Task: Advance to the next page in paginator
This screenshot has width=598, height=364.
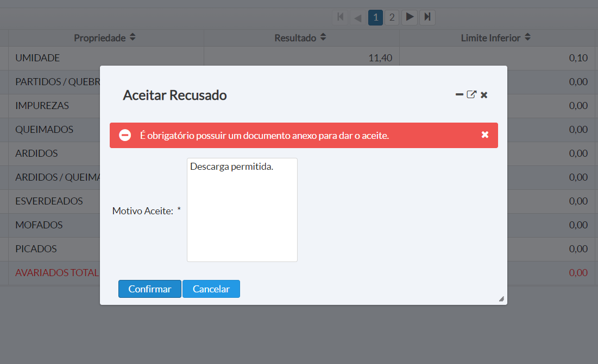Action: tap(410, 17)
